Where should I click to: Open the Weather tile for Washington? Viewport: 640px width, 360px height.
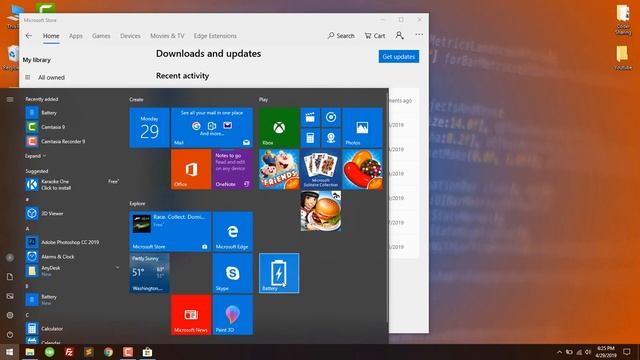point(149,273)
